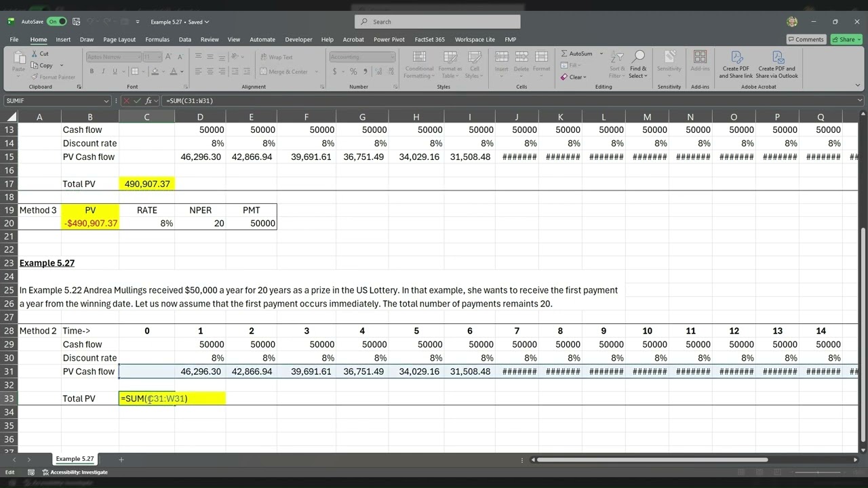Viewport: 868px width, 488px height.
Task: Select the Select All corner triangle
Action: [x=9, y=117]
